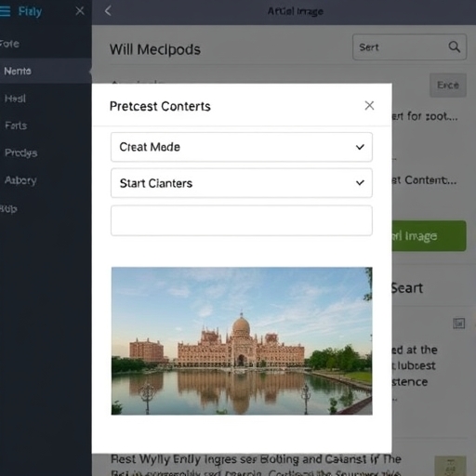Go back using the left chevron

click(108, 11)
